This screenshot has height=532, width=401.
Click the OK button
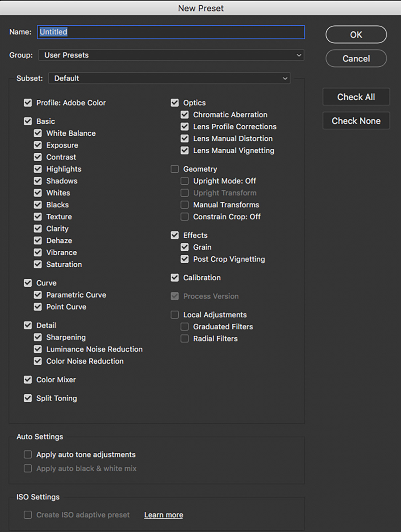click(x=356, y=35)
